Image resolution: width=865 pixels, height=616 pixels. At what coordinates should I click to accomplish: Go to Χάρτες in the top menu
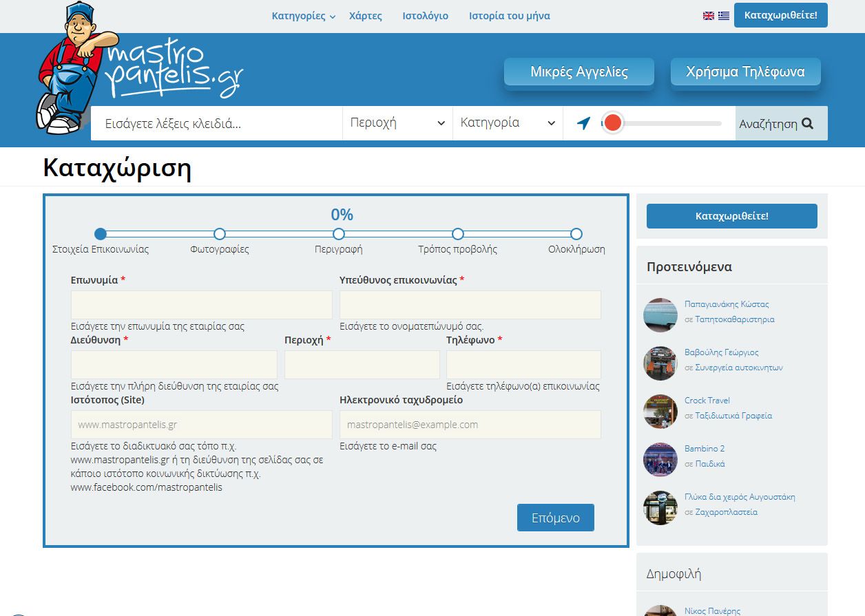pyautogui.click(x=366, y=16)
